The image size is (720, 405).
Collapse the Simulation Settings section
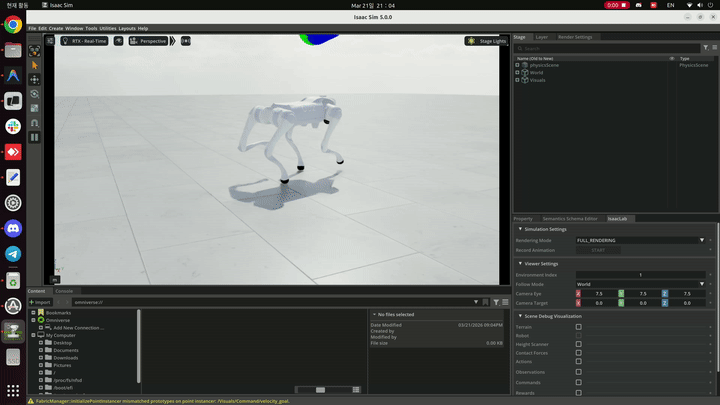coord(520,229)
